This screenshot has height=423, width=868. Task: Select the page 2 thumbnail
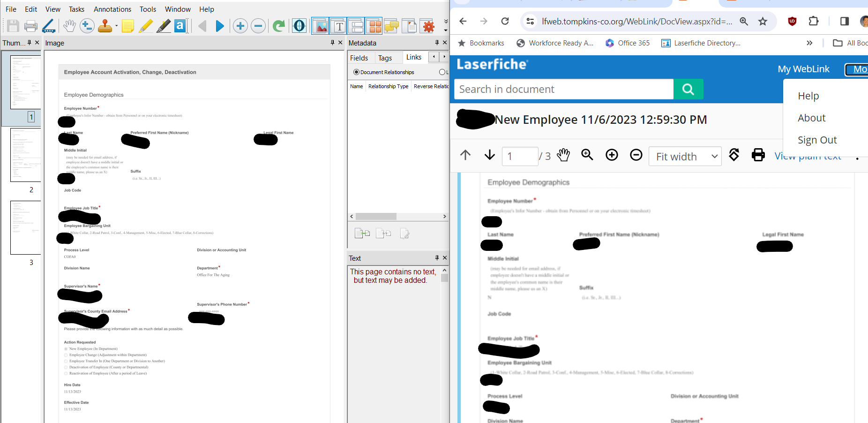26,155
